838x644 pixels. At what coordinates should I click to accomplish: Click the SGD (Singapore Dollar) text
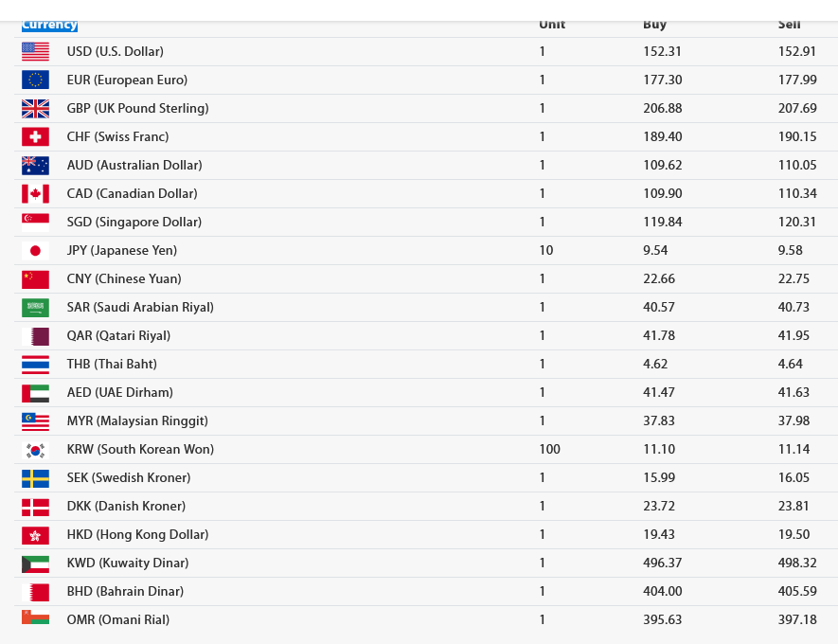134,222
